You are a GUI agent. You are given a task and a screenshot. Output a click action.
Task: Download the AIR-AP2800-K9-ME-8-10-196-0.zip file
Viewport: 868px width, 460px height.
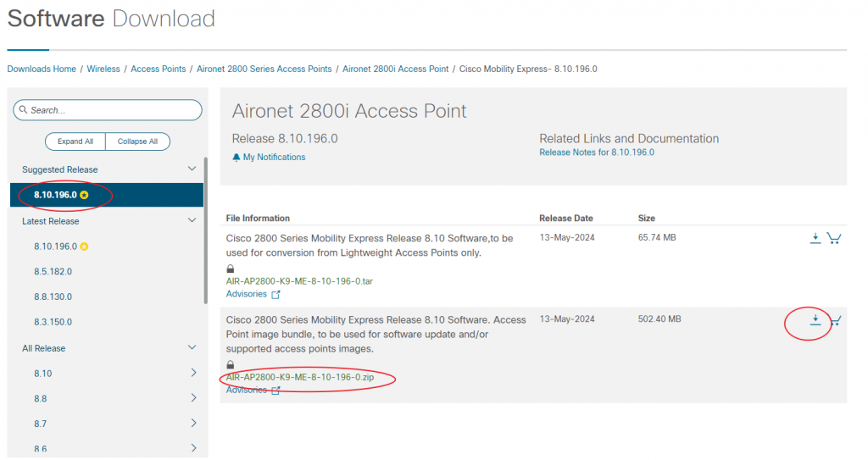click(815, 320)
